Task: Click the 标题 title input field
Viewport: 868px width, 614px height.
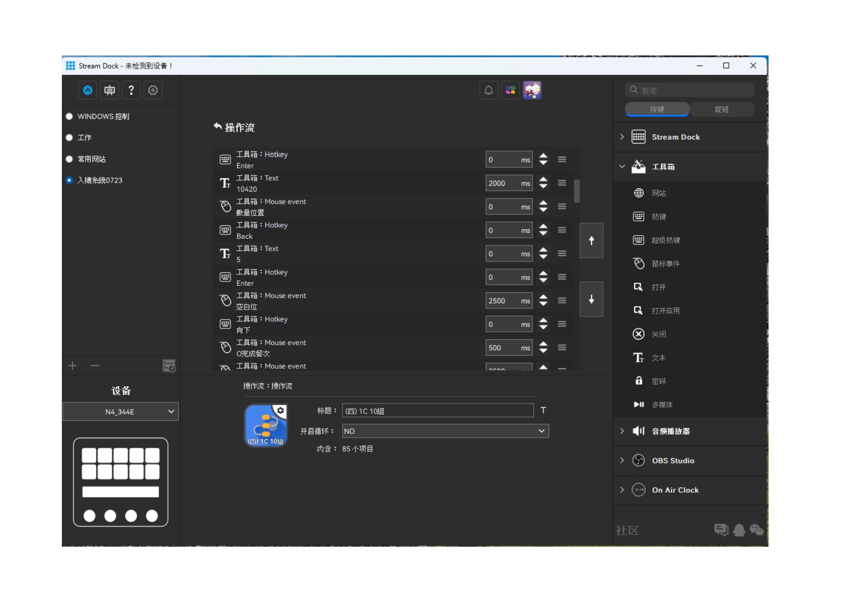Action: click(437, 411)
